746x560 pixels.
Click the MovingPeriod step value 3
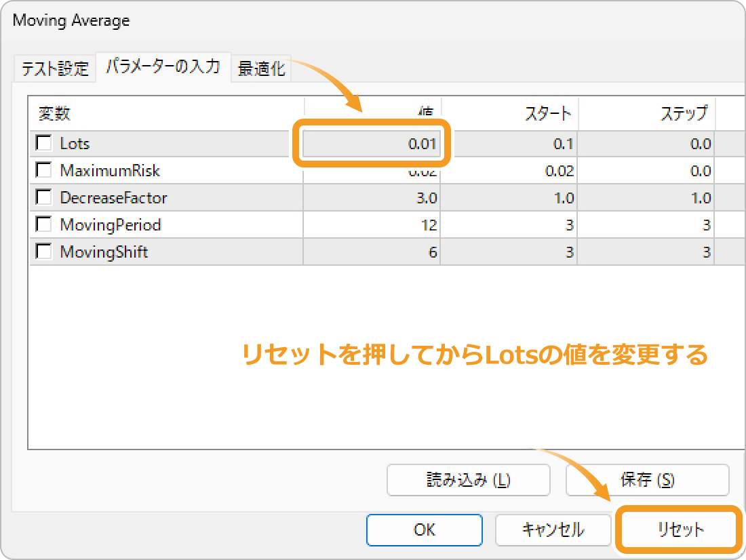pyautogui.click(x=646, y=224)
